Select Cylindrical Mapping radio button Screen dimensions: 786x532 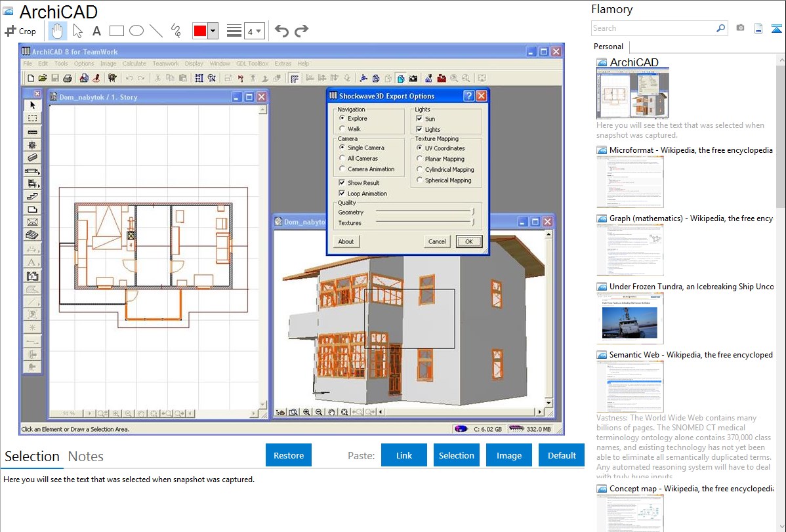(419, 169)
